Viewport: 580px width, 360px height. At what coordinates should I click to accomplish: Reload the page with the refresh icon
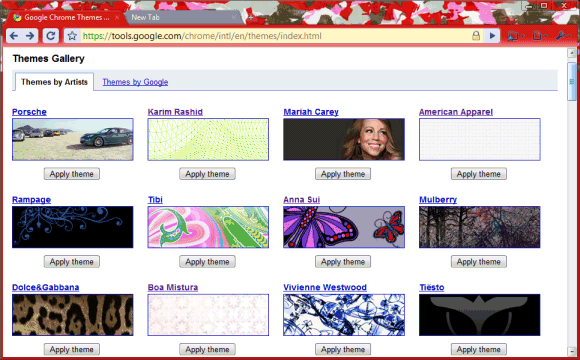point(51,36)
